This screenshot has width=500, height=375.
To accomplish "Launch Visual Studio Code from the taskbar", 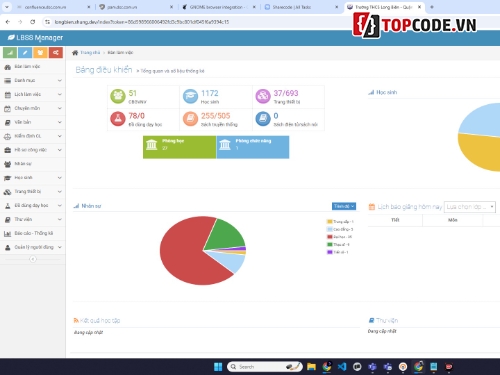I will (x=342, y=367).
